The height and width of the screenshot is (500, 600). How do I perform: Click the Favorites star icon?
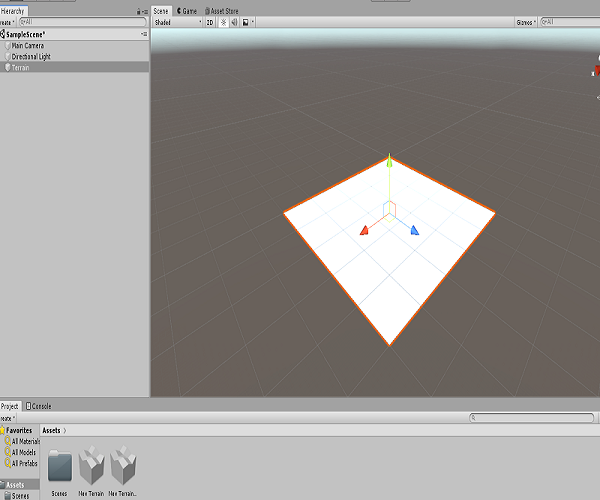pyautogui.click(x=2, y=430)
